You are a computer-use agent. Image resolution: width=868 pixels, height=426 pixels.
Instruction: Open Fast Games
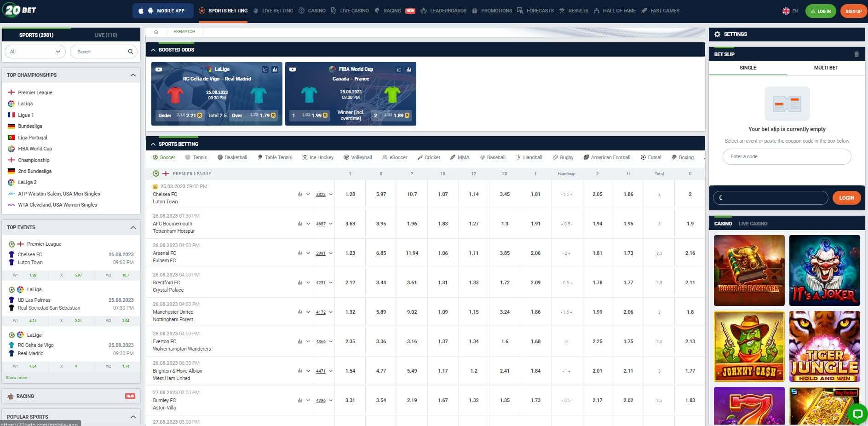pos(660,11)
